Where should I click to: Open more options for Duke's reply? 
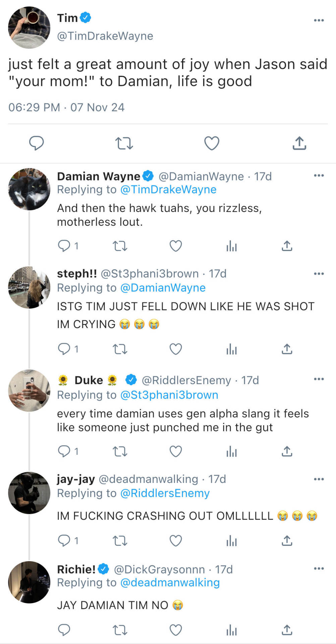coord(319,379)
